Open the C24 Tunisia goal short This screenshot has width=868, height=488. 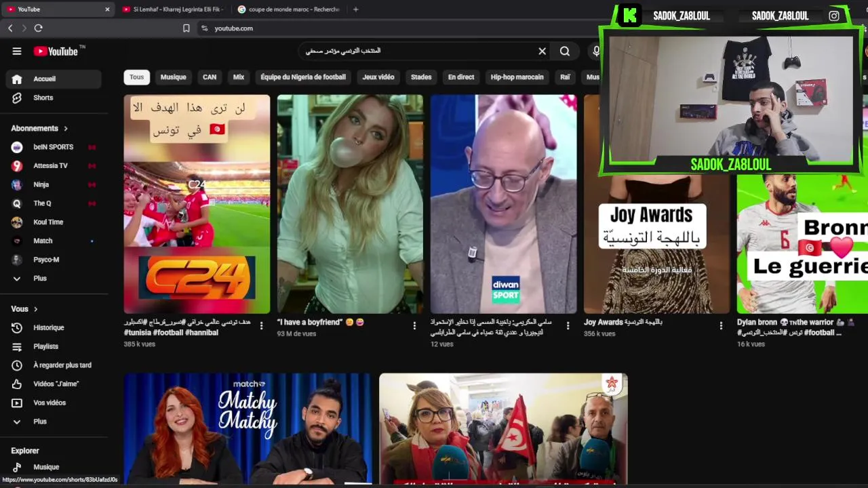pyautogui.click(x=197, y=203)
